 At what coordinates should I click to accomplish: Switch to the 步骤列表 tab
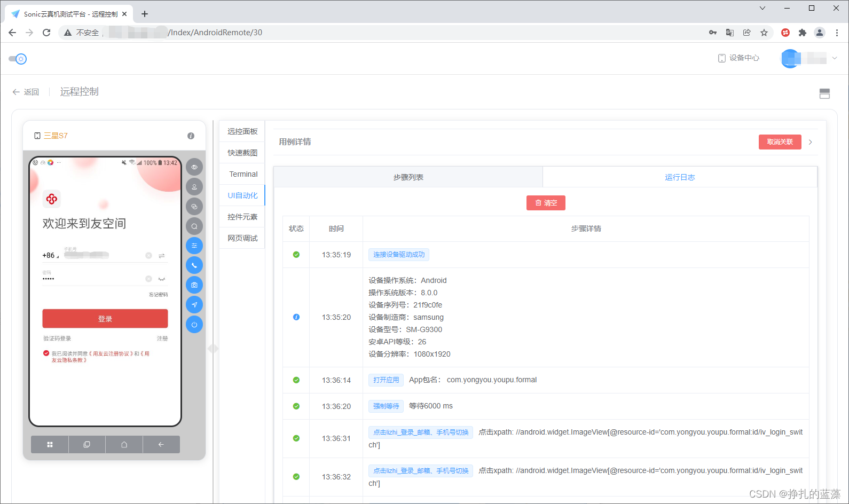[408, 177]
